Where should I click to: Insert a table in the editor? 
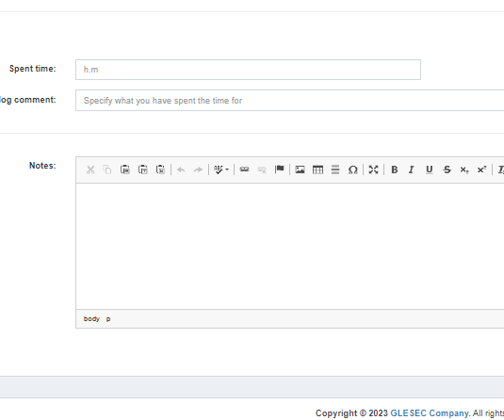click(317, 170)
